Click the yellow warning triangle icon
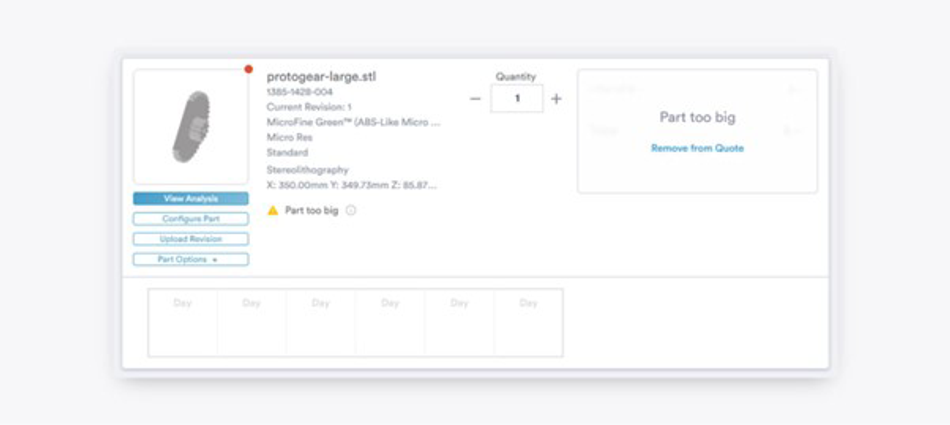The width and height of the screenshot is (950, 425). click(273, 210)
